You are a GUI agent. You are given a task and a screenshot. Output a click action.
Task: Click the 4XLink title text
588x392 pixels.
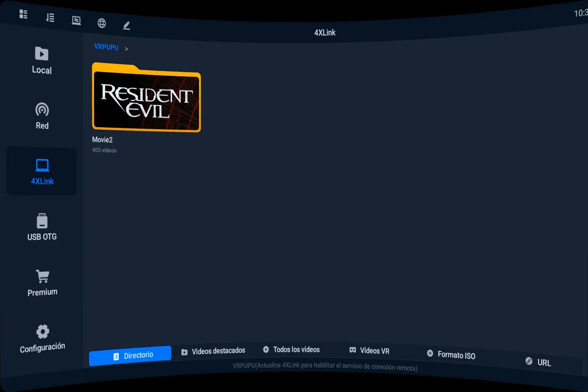click(325, 33)
